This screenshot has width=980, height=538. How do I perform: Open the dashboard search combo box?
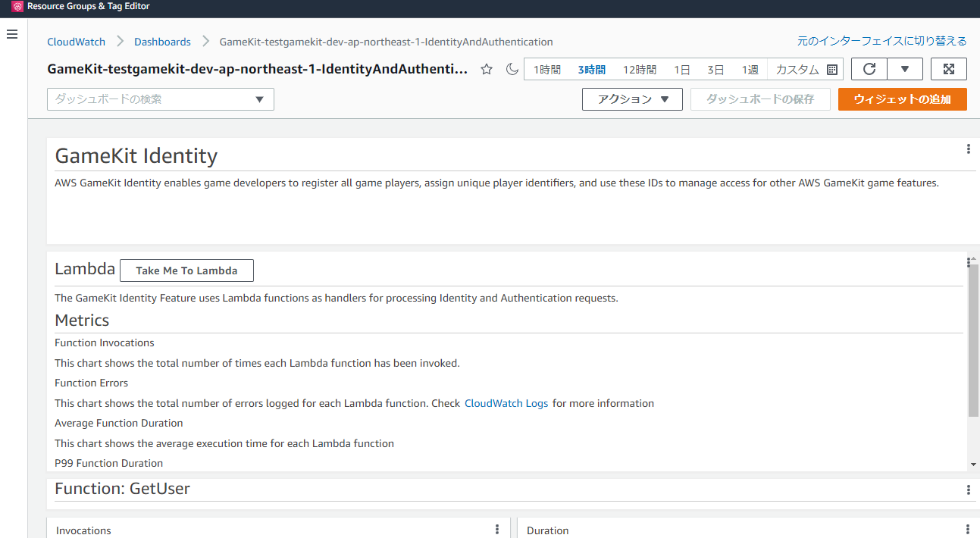click(160, 99)
